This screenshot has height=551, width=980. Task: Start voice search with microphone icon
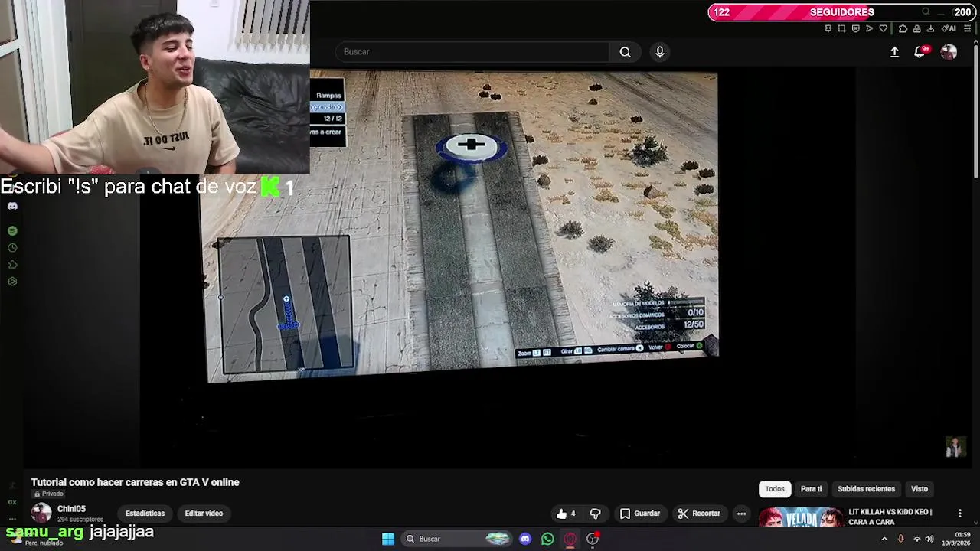click(660, 52)
